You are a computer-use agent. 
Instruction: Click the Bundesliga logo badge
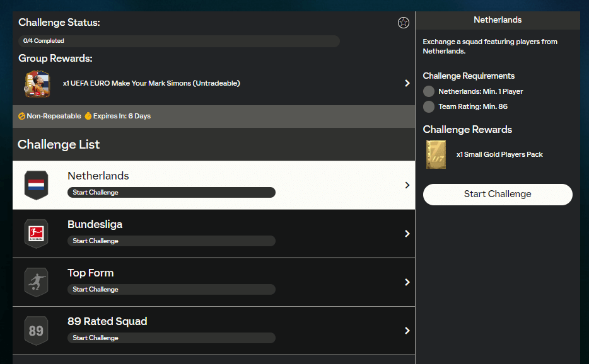click(36, 234)
